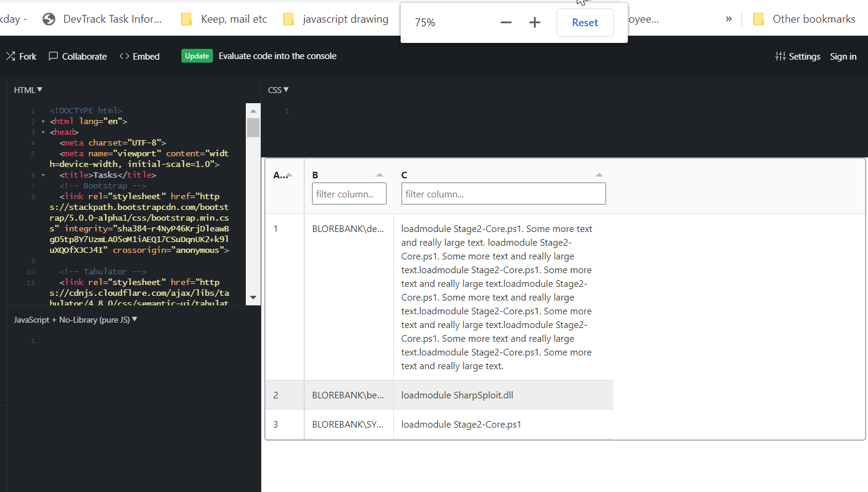Click the column C header label
The width and height of the screenshot is (868, 492).
(404, 175)
